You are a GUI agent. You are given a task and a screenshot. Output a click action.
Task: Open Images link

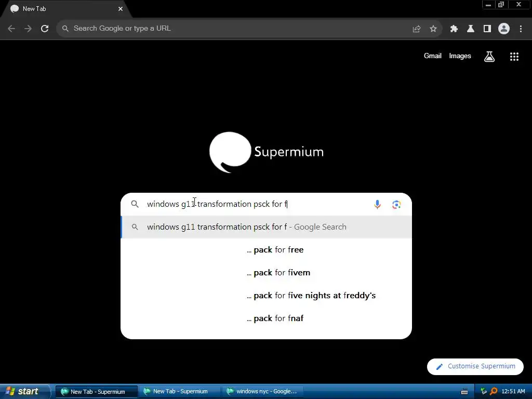point(460,56)
